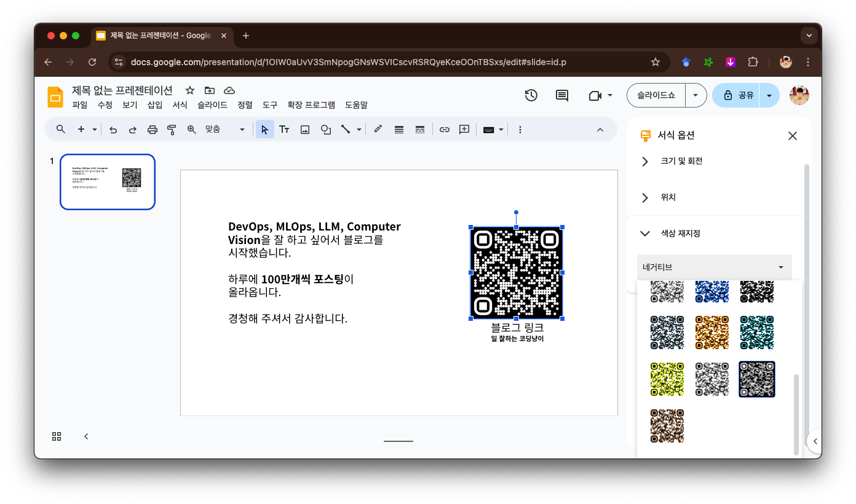Click the redo arrow icon
Screen dimensions: 856x504
pyautogui.click(x=133, y=130)
